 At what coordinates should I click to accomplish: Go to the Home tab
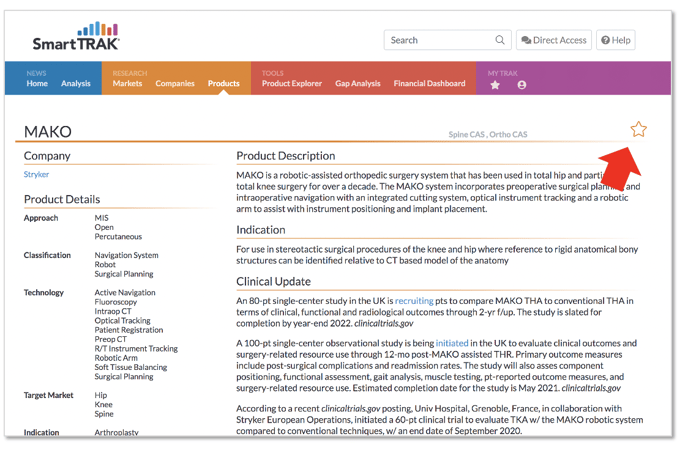point(37,83)
